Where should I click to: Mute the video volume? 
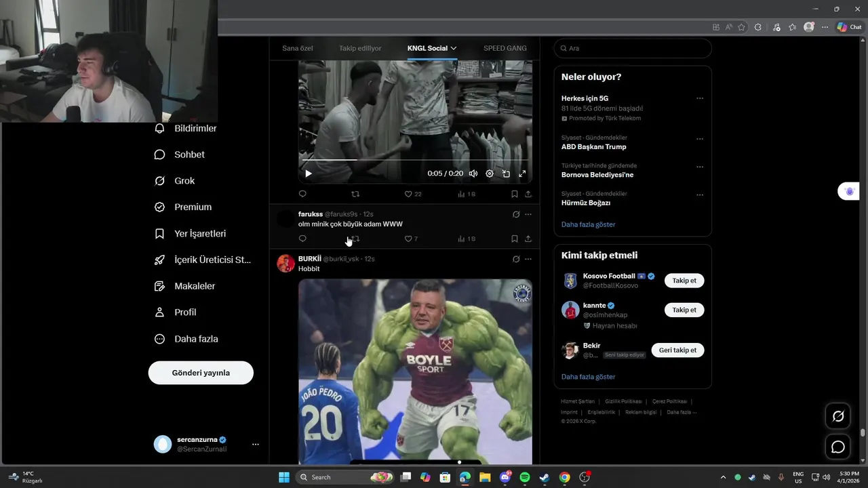(x=473, y=174)
